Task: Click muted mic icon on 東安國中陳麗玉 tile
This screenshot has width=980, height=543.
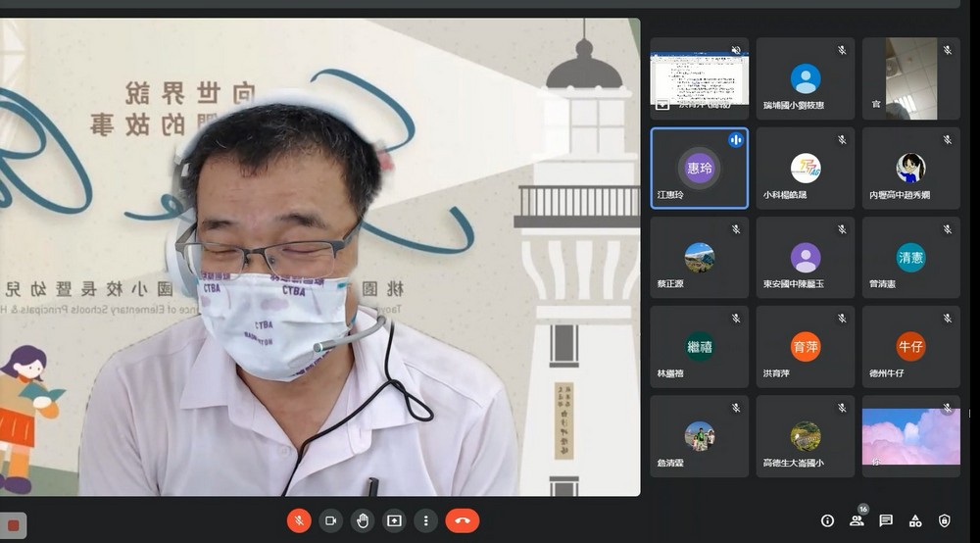Action: click(842, 229)
